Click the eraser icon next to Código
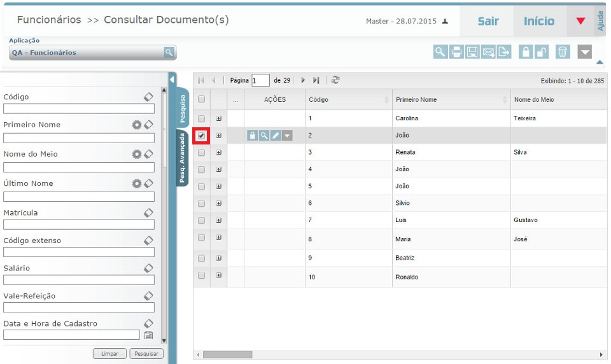The image size is (611, 364). (x=148, y=97)
